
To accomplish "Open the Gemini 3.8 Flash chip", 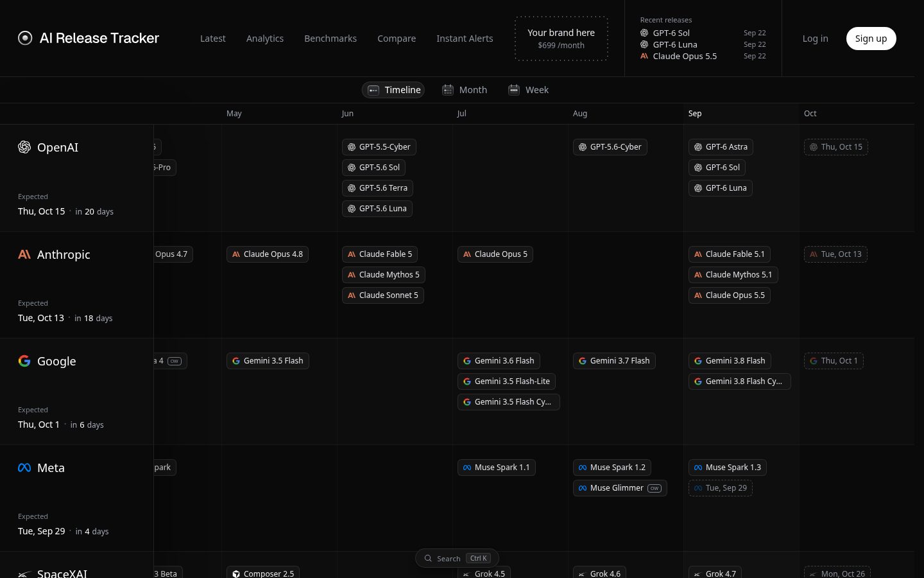I will pos(730,361).
